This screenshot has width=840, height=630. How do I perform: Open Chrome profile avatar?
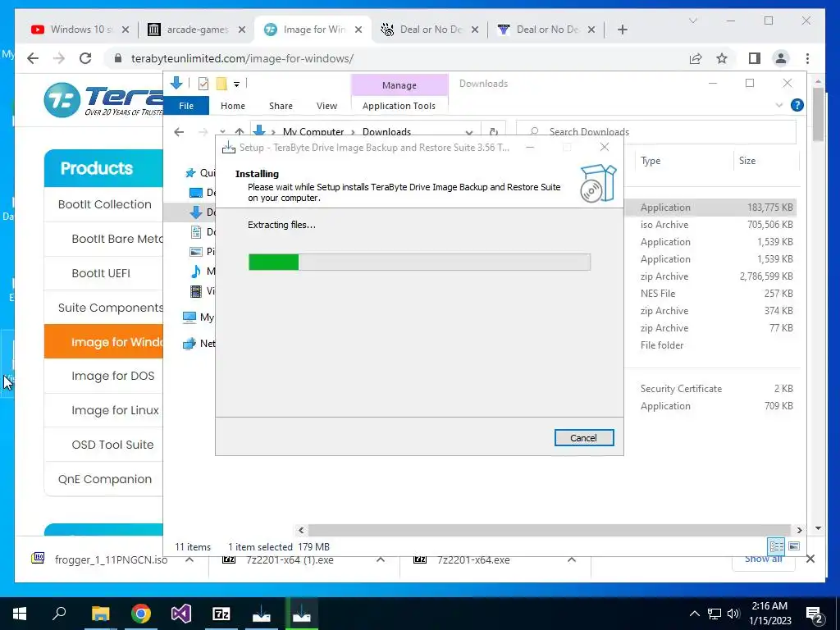point(781,58)
